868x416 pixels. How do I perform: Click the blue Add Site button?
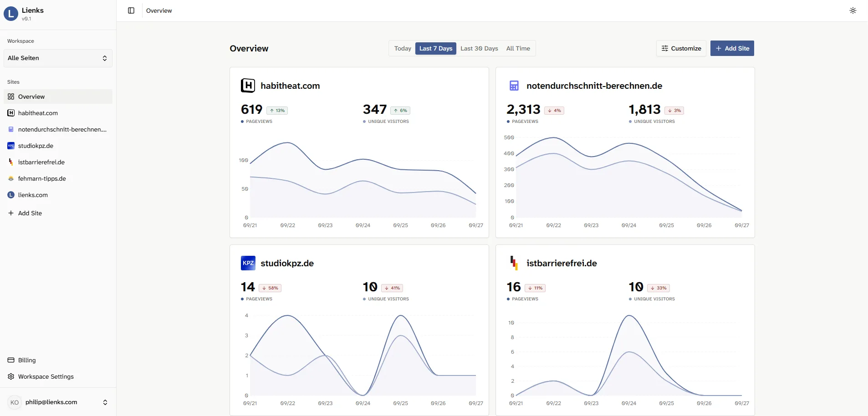[732, 48]
